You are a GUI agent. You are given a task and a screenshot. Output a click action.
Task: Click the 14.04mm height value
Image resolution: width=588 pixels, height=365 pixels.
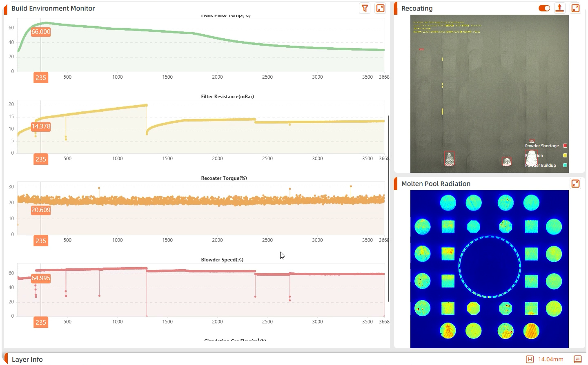coord(550,359)
